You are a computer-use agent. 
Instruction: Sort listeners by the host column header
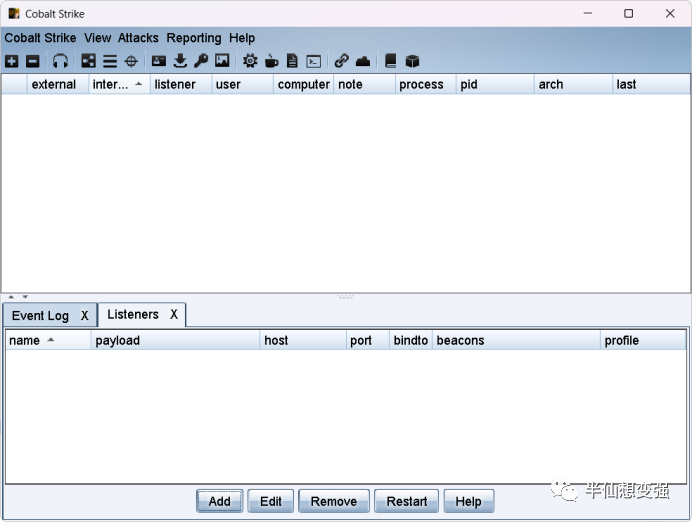[303, 340]
